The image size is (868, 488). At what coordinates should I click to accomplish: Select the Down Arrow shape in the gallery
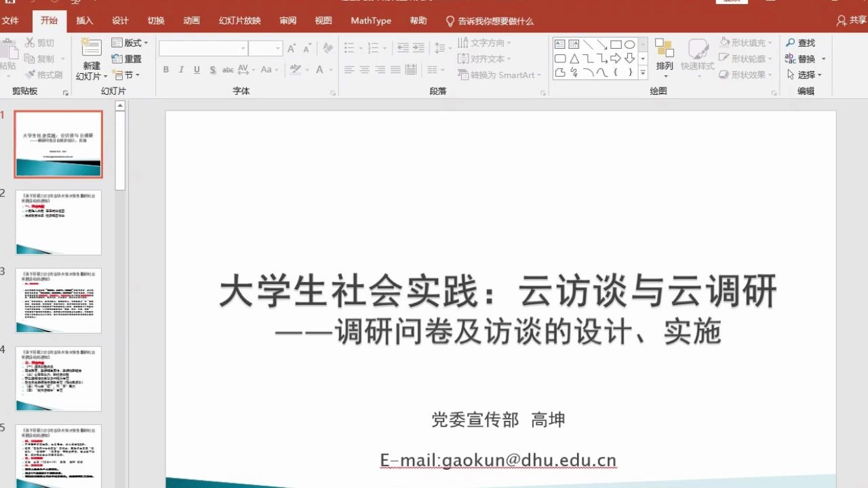(629, 58)
